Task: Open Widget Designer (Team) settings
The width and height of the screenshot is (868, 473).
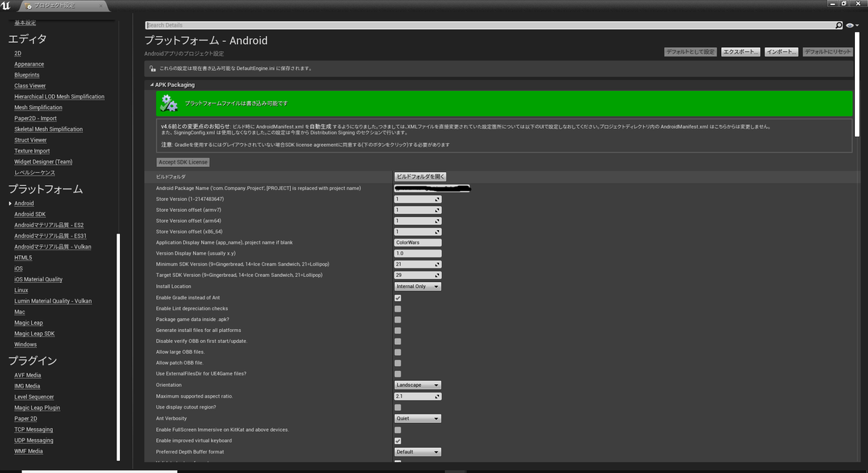Action: pos(43,162)
